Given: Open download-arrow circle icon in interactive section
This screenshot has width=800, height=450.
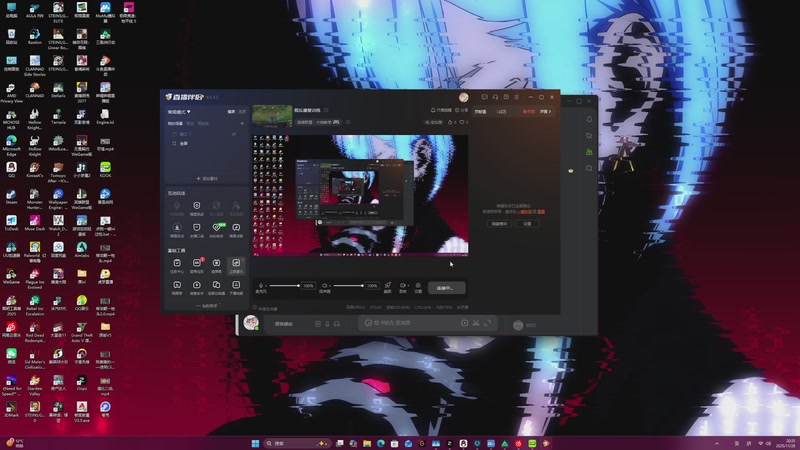Looking at the screenshot, I should pos(177,230).
